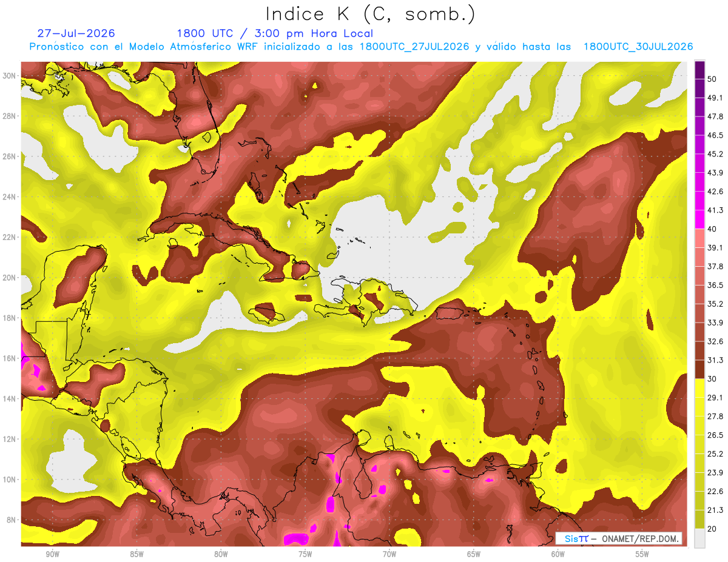
Task: Click the legend value 26.5
Action: coord(715,435)
